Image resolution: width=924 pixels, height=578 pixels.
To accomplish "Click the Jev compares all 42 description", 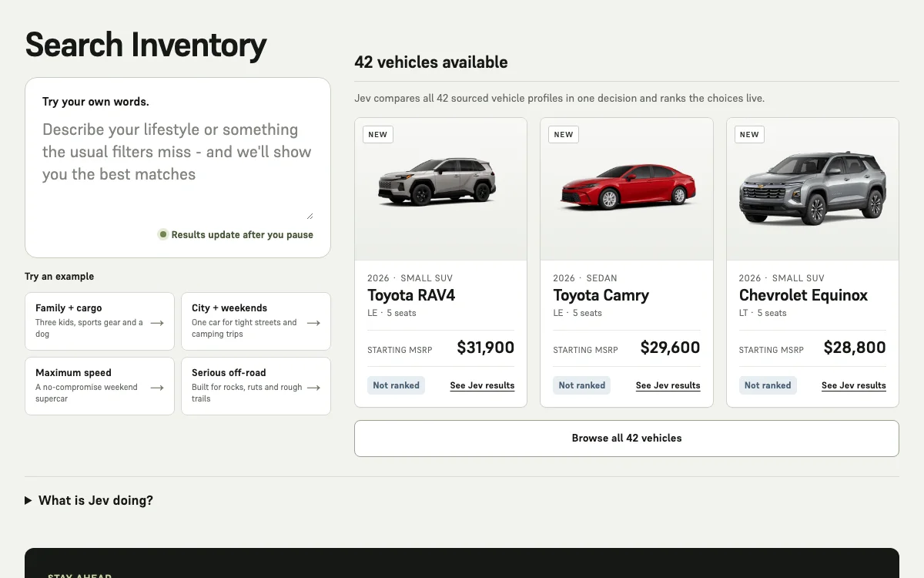I will (560, 99).
